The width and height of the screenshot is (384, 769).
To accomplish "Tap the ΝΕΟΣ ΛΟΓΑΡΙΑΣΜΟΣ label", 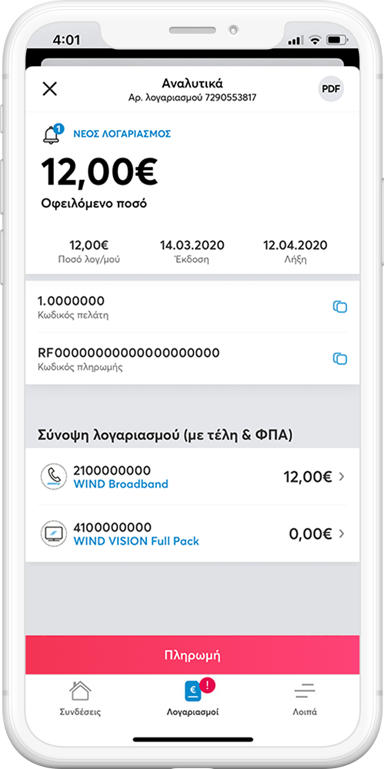I will click(122, 133).
